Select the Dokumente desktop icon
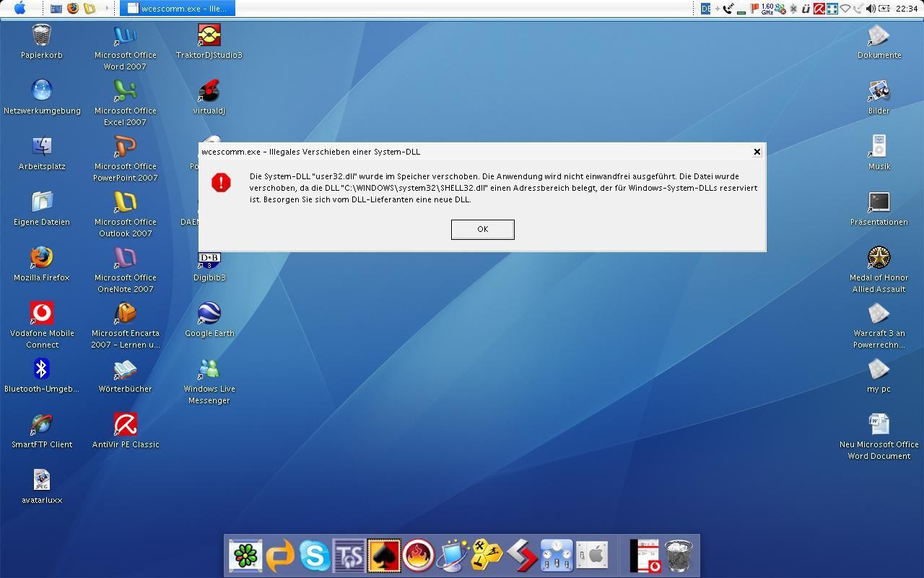 tap(879, 42)
